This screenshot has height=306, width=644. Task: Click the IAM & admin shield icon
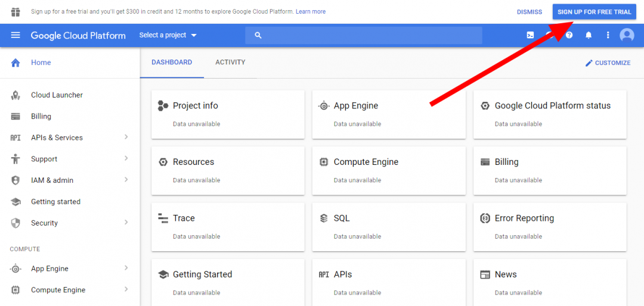point(16,180)
